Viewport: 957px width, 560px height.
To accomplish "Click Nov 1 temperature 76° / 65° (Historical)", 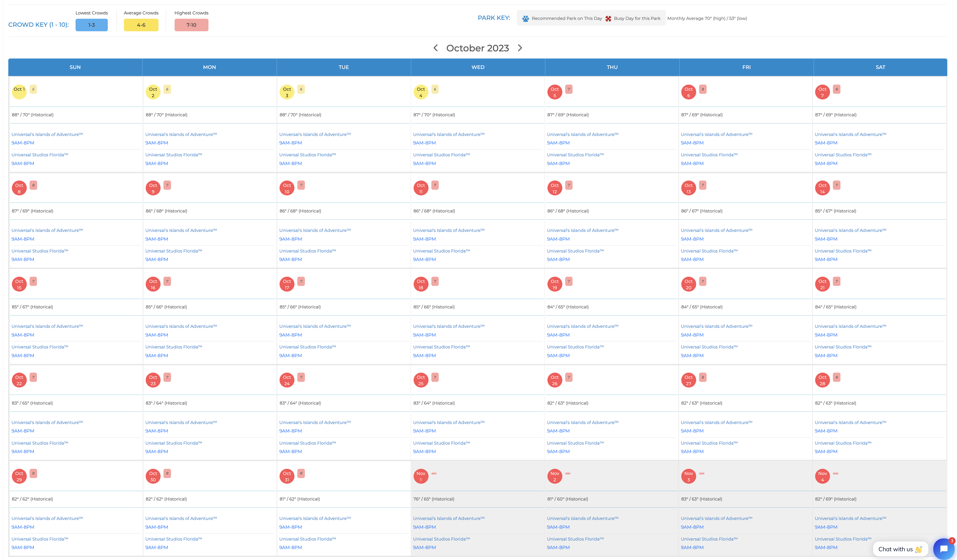I will pos(434,499).
